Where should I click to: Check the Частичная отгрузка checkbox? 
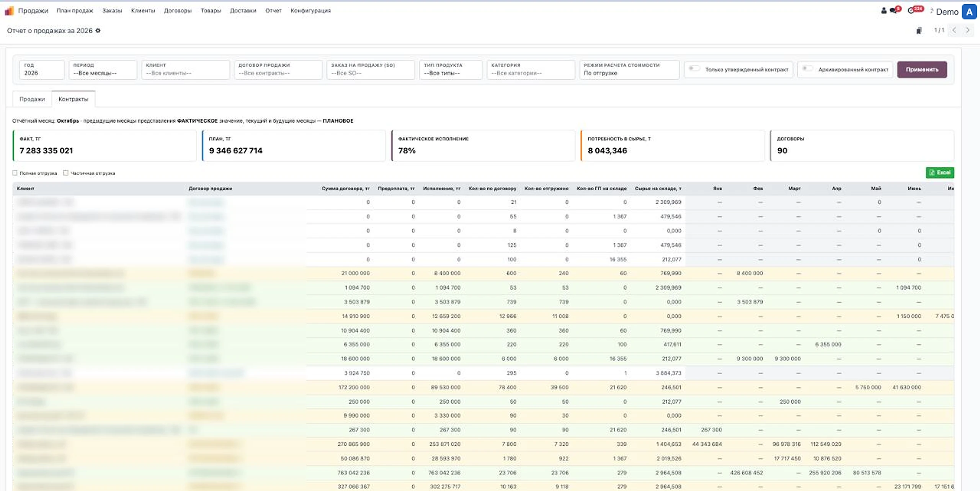tap(66, 173)
